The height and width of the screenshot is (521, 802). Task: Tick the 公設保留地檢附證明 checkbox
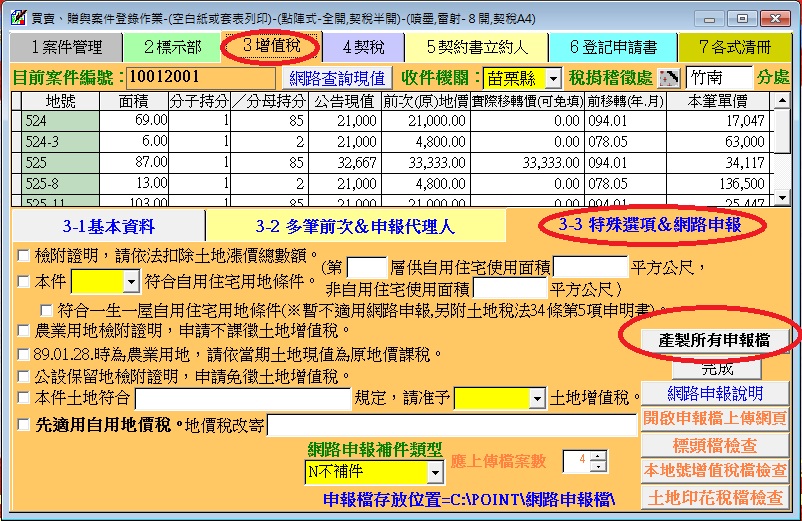pyautogui.click(x=23, y=377)
